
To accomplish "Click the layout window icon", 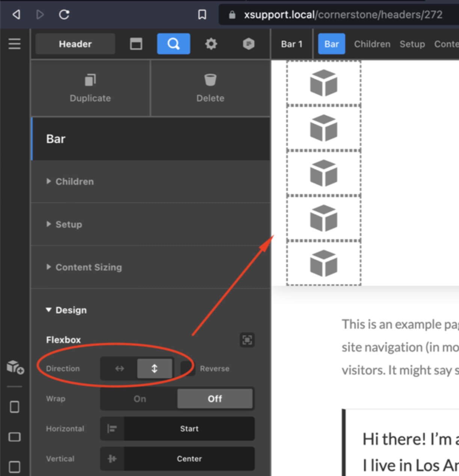I will pyautogui.click(x=136, y=44).
